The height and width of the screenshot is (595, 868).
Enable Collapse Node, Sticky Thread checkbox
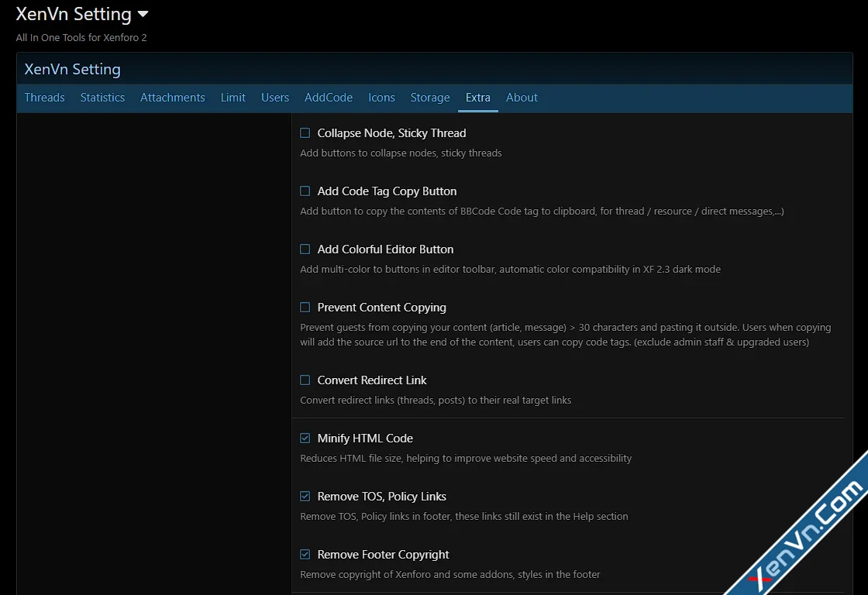coord(305,133)
